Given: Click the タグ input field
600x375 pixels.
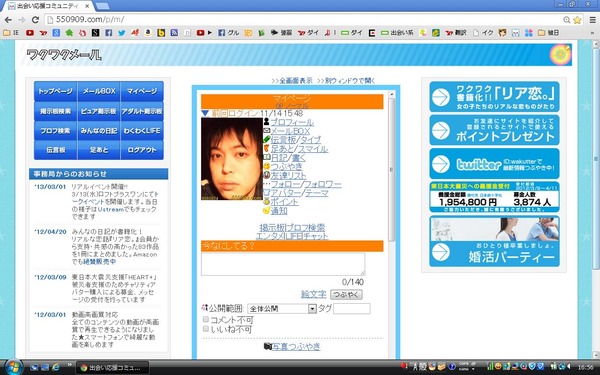Looking at the screenshot, I should [352, 308].
